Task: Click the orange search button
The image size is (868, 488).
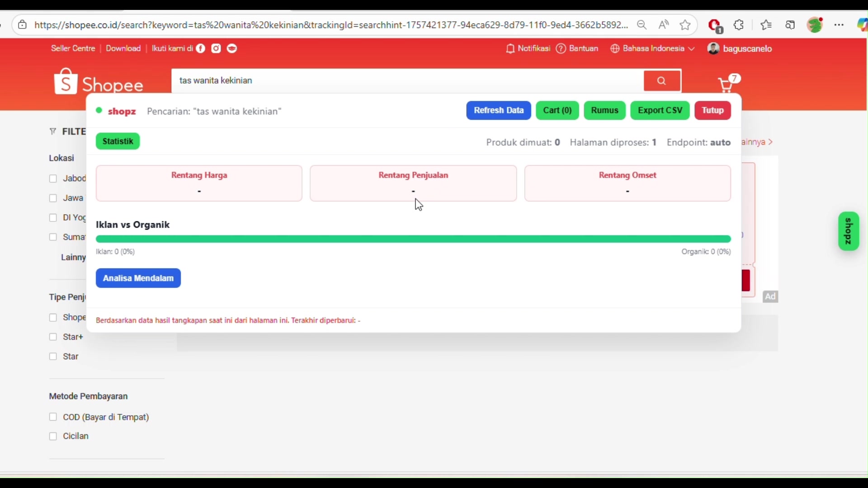Action: pos(662,81)
